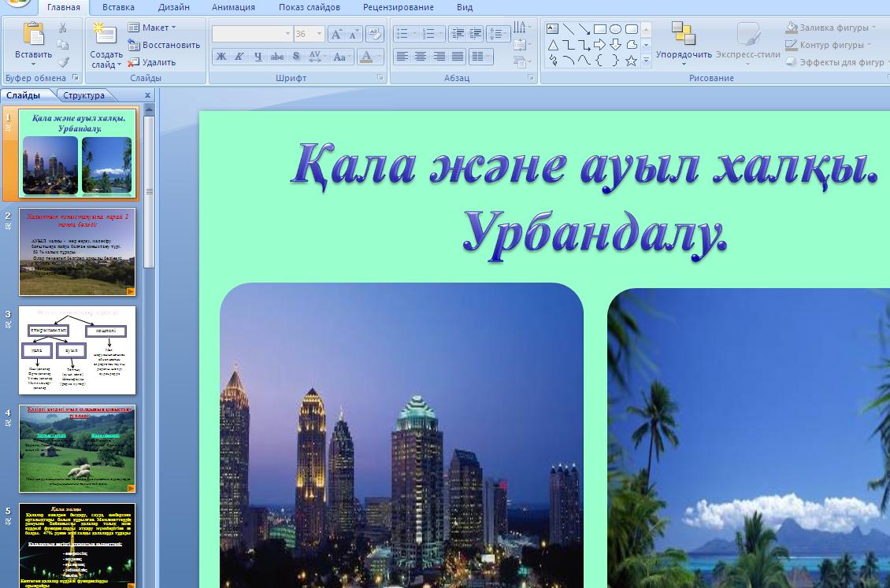Toggle align text left
This screenshot has height=588, width=890.
pyautogui.click(x=402, y=56)
